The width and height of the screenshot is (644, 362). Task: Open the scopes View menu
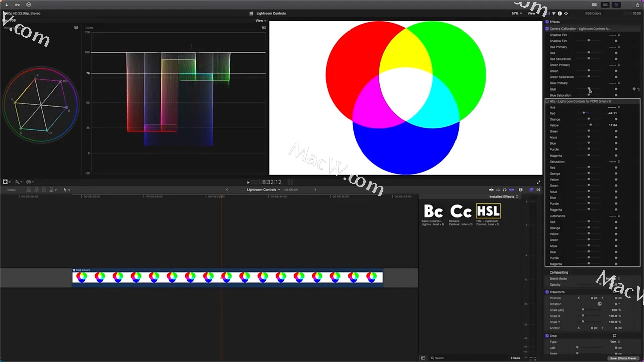[x=260, y=21]
